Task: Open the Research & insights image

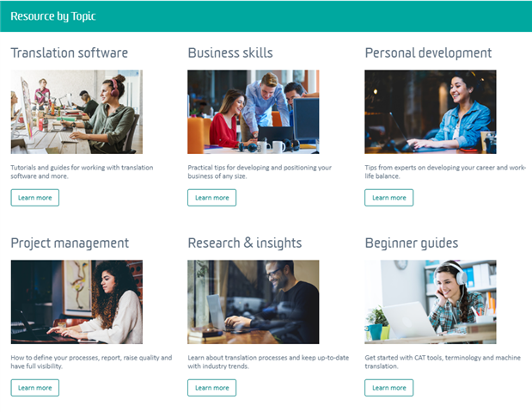Action: tap(254, 302)
